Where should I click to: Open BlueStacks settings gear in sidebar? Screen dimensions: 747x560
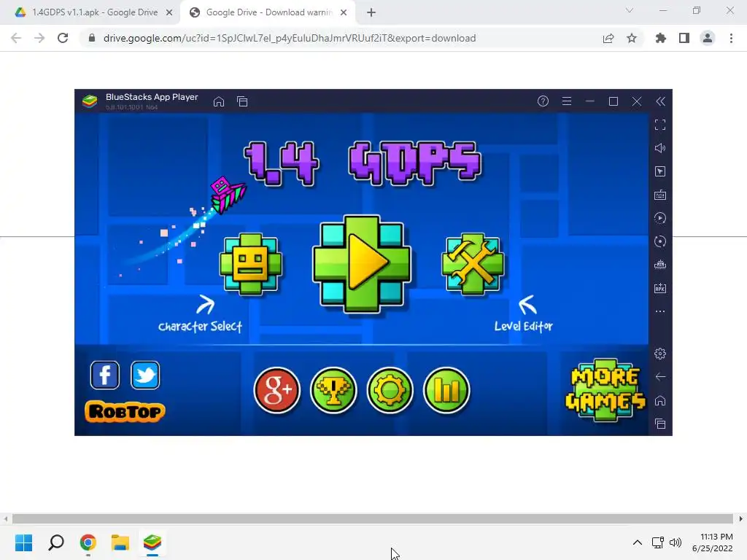tap(660, 354)
